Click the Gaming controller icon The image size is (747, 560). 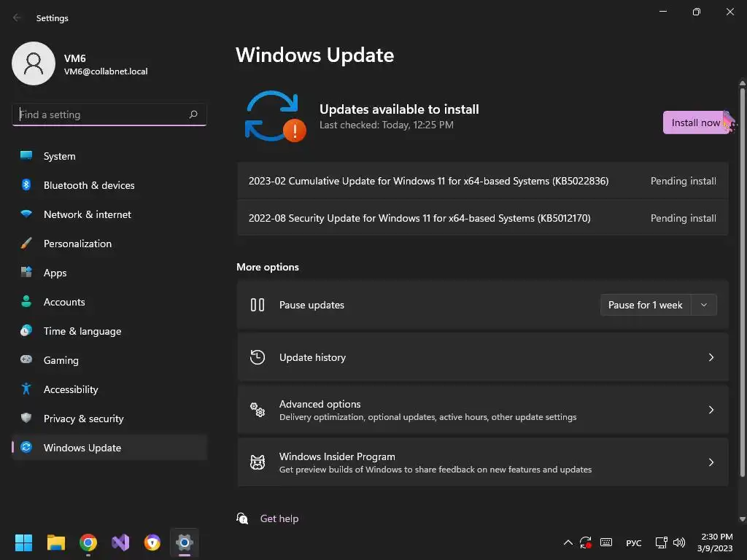tap(26, 359)
